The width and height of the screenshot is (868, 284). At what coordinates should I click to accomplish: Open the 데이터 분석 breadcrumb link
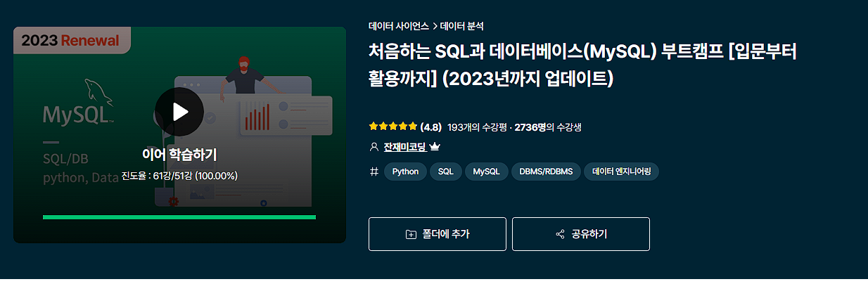point(462,27)
